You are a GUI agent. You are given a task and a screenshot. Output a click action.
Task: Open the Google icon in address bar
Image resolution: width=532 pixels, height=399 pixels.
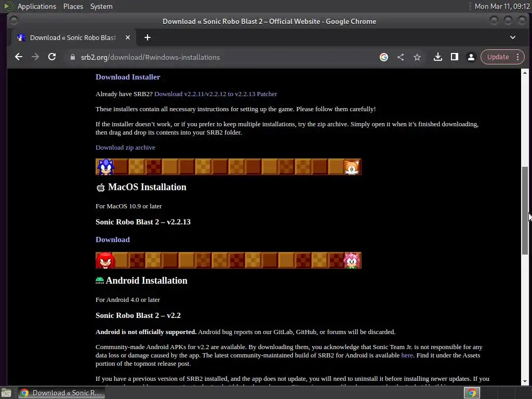(384, 57)
